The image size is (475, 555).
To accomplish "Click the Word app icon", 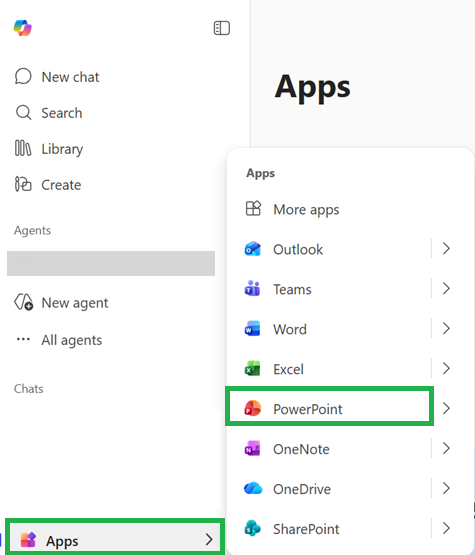I will [x=252, y=329].
